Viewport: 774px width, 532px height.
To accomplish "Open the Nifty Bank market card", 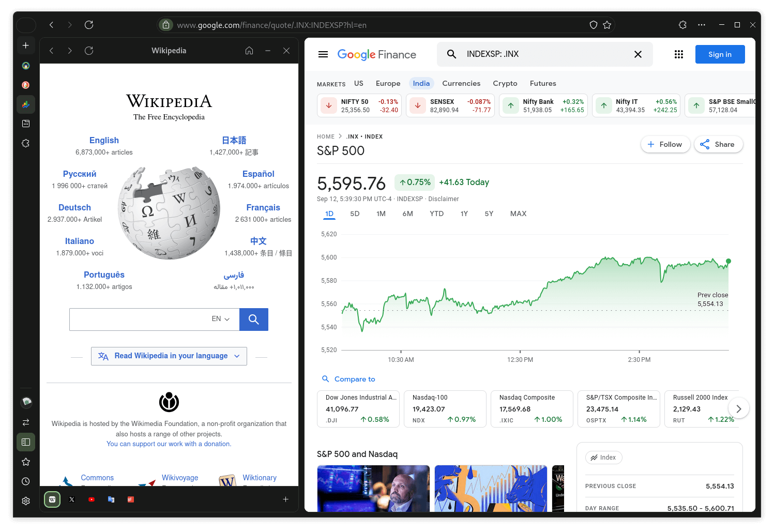I will 543,105.
